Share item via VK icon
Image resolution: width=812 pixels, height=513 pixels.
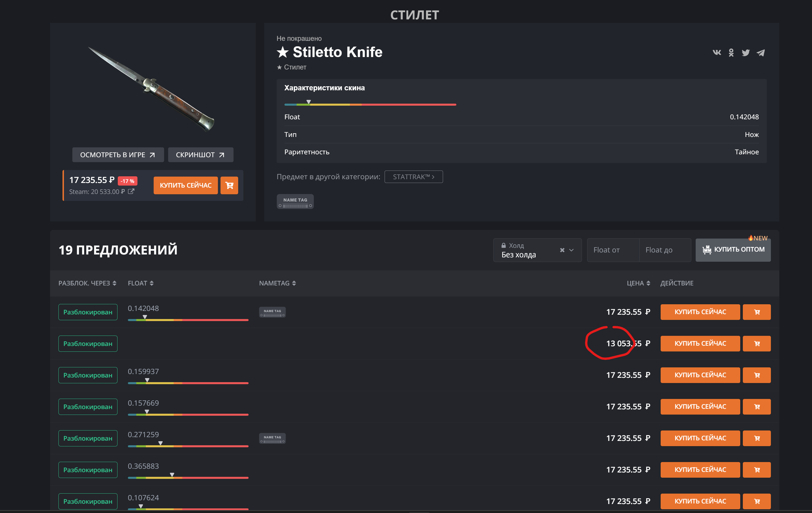pyautogui.click(x=717, y=53)
